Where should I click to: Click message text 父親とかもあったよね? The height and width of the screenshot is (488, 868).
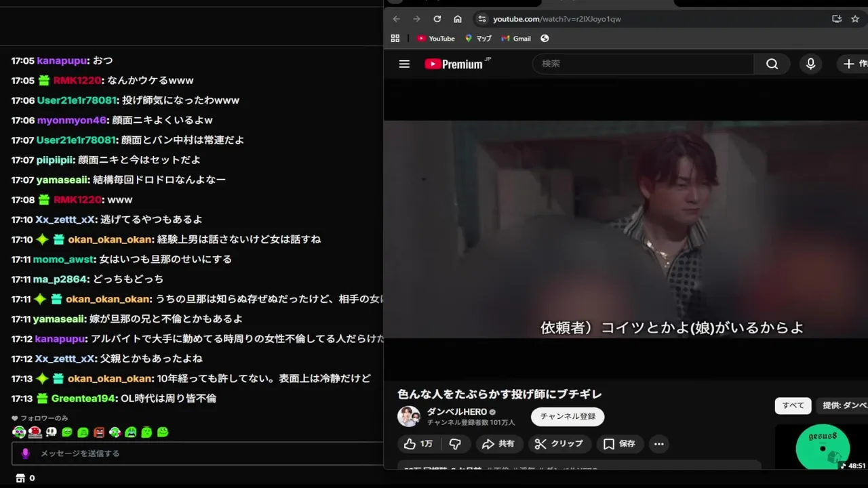[x=151, y=359]
